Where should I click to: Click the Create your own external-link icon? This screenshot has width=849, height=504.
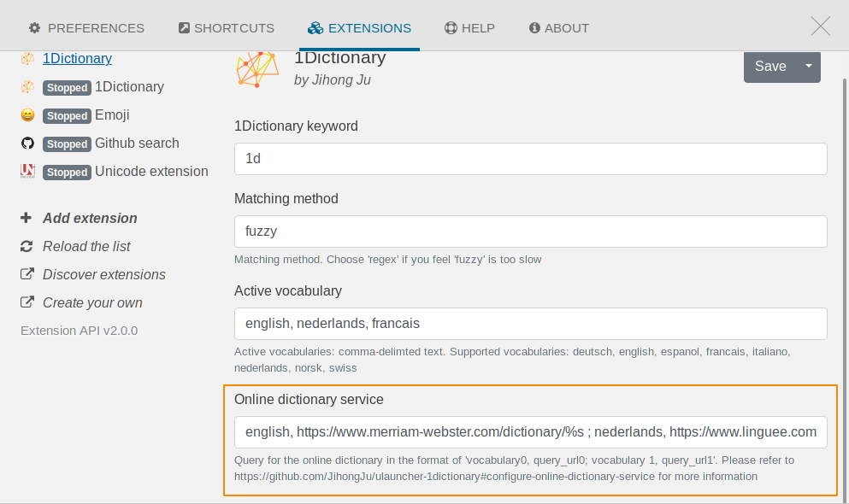click(x=27, y=302)
